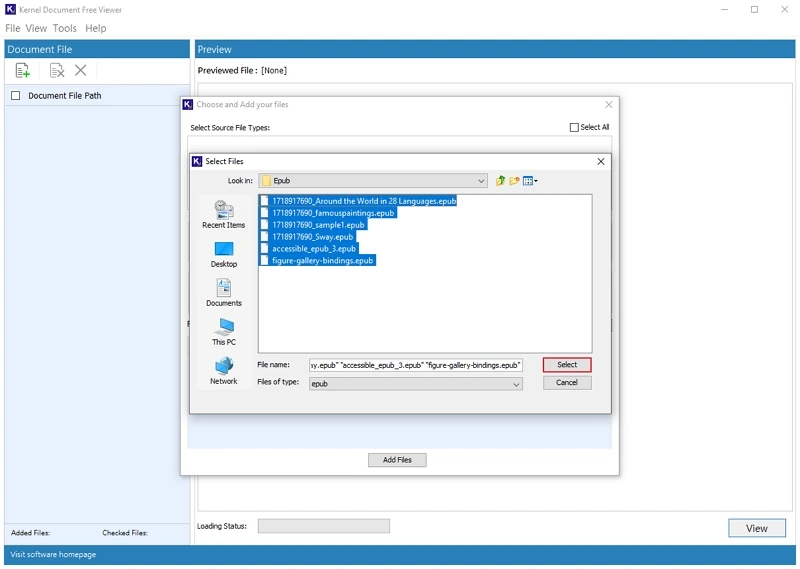Click the Remove All X toolbar icon

tap(81, 70)
